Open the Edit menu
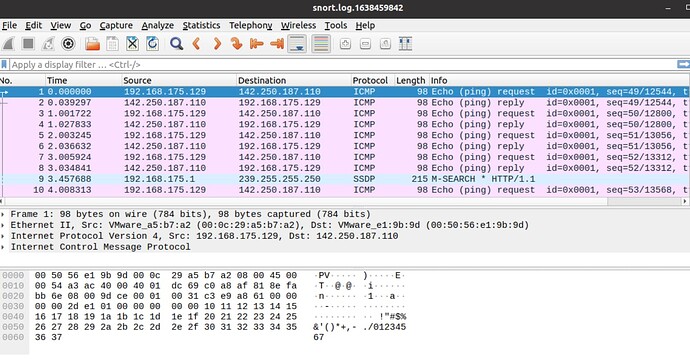The image size is (690, 364). click(x=33, y=26)
